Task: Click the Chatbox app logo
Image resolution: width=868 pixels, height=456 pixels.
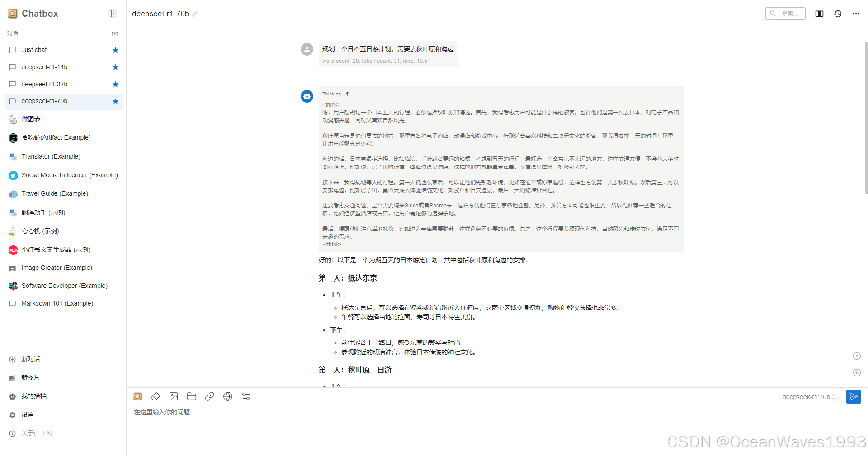Action: 13,14
